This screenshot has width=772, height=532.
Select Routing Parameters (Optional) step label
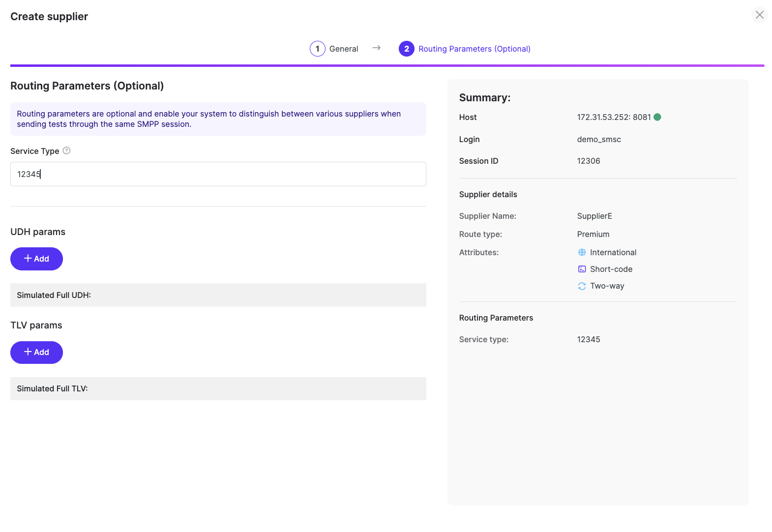coord(474,49)
